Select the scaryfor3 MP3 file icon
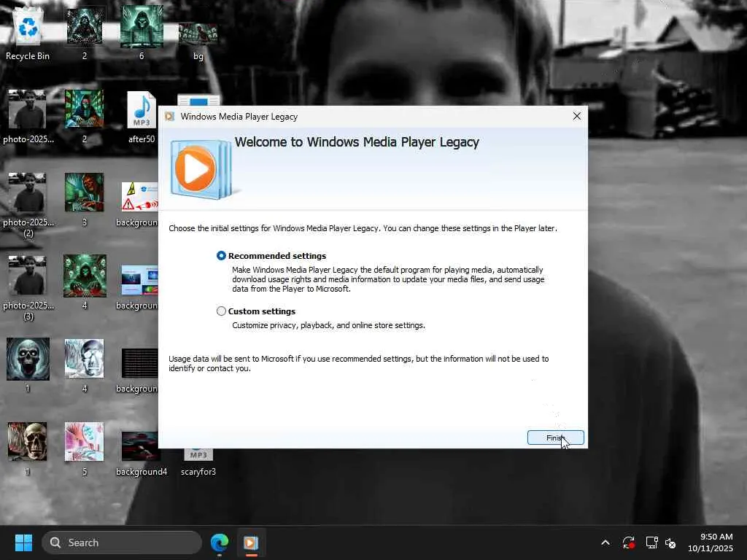 [x=198, y=462]
